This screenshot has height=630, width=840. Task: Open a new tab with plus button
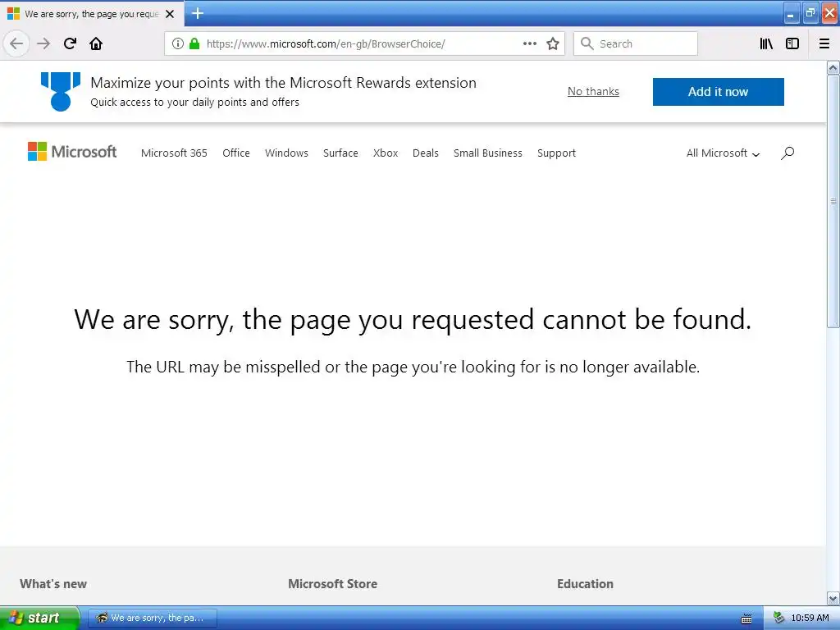point(198,13)
